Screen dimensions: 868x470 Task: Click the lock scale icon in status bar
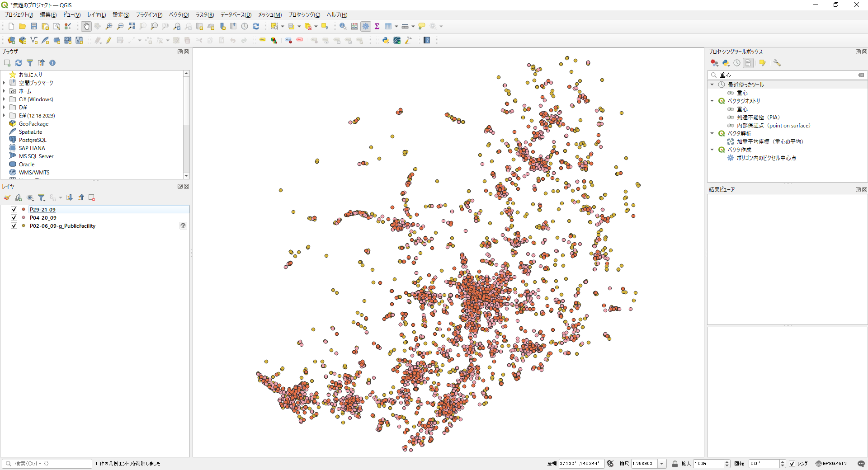point(675,464)
